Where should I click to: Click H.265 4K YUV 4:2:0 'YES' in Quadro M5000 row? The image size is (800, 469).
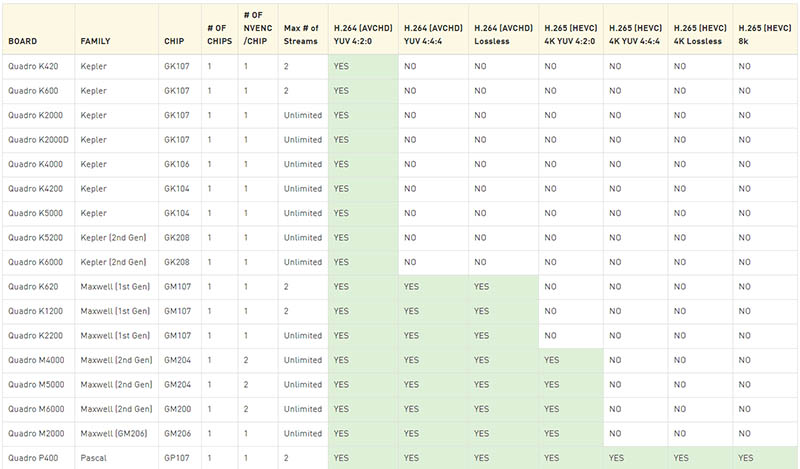pos(552,385)
